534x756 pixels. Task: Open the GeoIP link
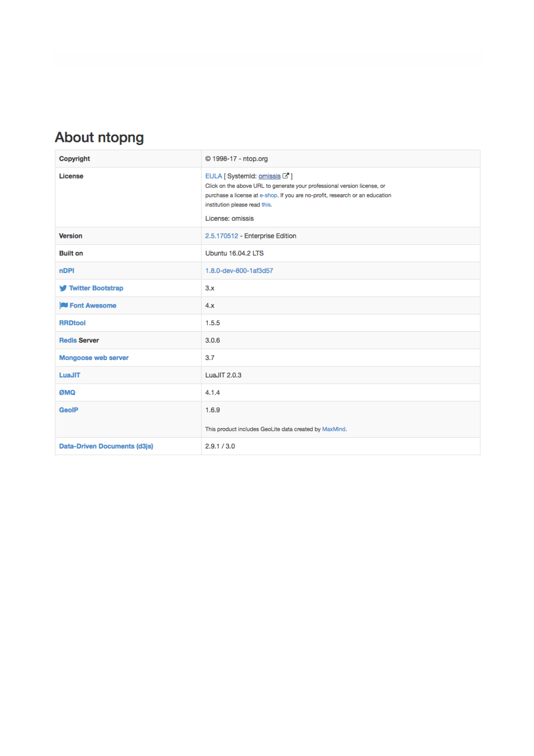click(x=69, y=410)
